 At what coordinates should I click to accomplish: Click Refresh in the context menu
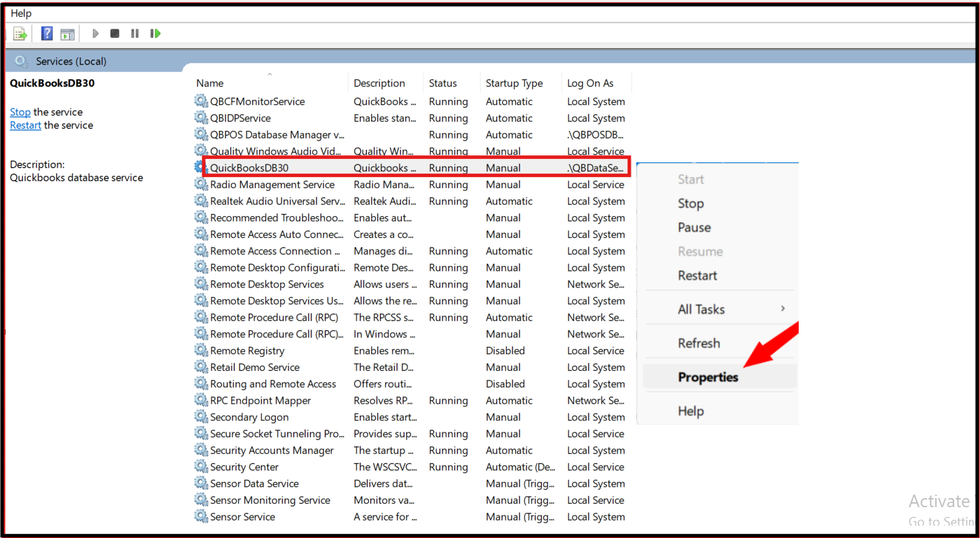coord(699,344)
